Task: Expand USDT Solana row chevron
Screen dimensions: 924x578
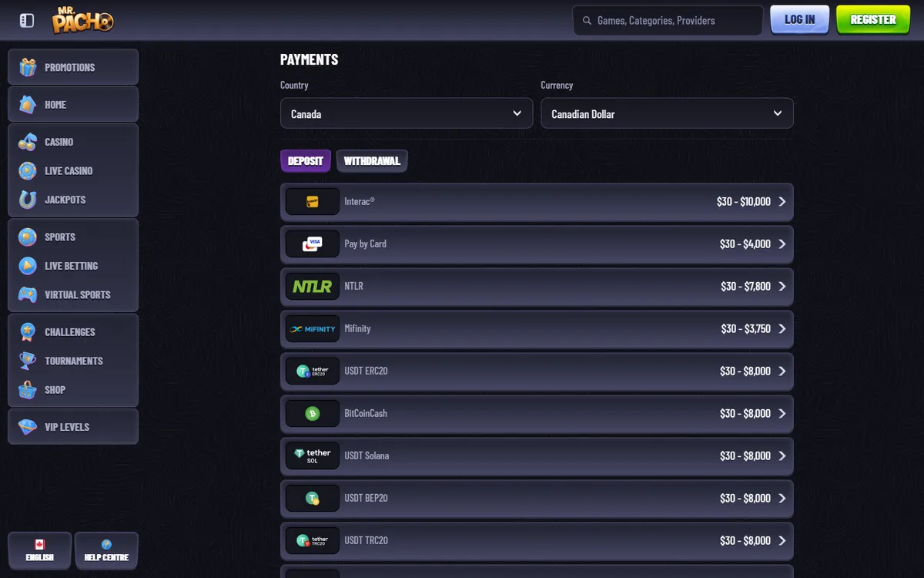Action: (x=782, y=455)
